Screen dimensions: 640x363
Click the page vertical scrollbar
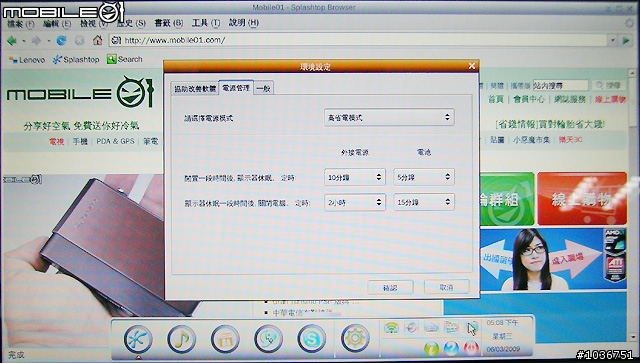click(x=633, y=204)
